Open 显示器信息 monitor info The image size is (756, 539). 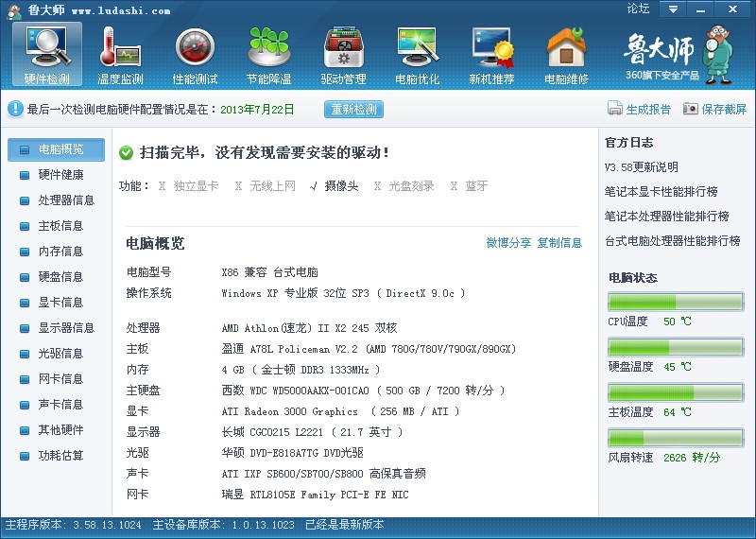56,328
